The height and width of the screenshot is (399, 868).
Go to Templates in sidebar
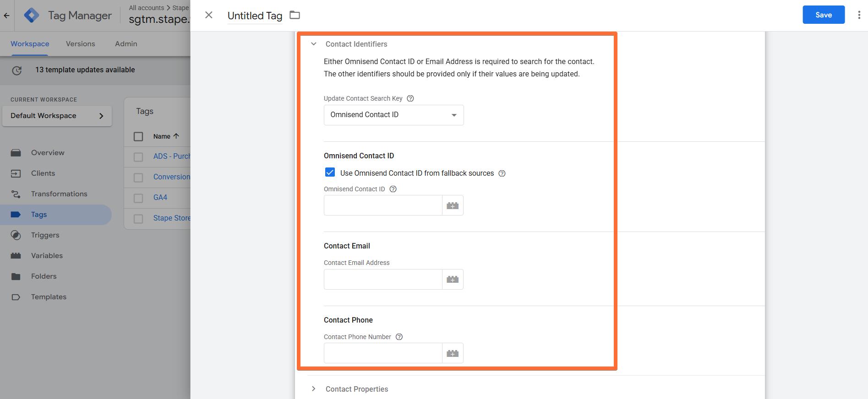click(x=49, y=297)
